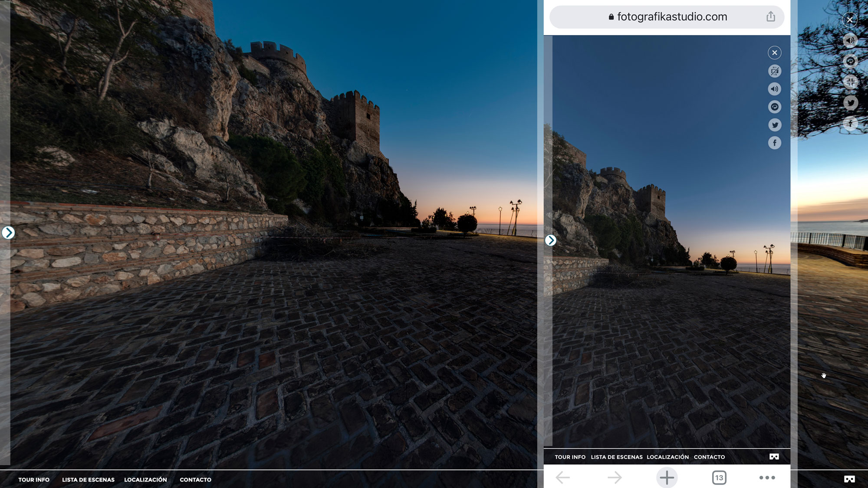Toggle gyroscope control in mobile view
The image size is (868, 488).
[x=775, y=71]
